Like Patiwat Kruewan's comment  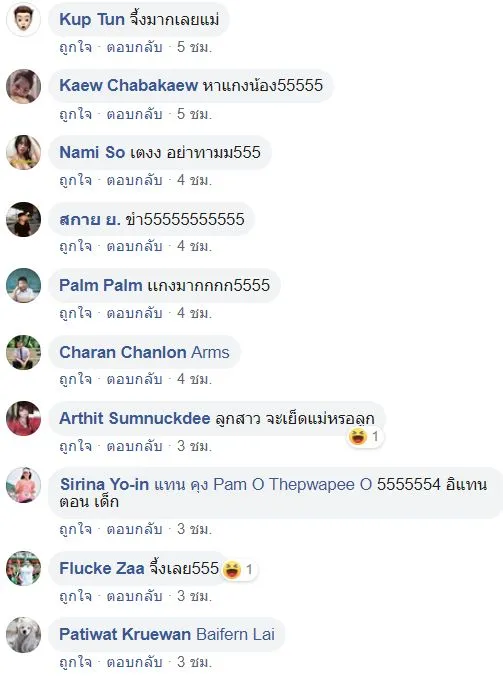coord(75,662)
